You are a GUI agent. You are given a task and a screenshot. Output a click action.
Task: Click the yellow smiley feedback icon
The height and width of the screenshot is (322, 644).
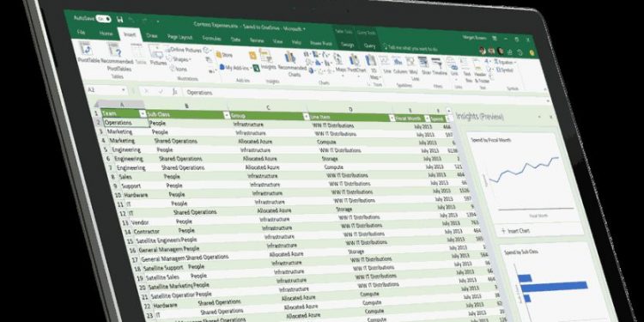tap(532, 53)
